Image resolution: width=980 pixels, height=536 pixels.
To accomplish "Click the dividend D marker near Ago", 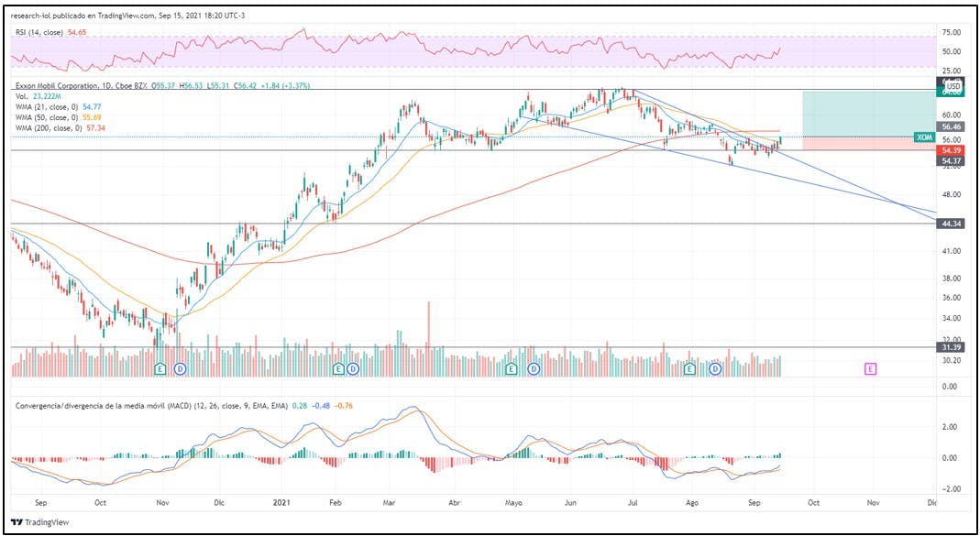I will tap(716, 368).
